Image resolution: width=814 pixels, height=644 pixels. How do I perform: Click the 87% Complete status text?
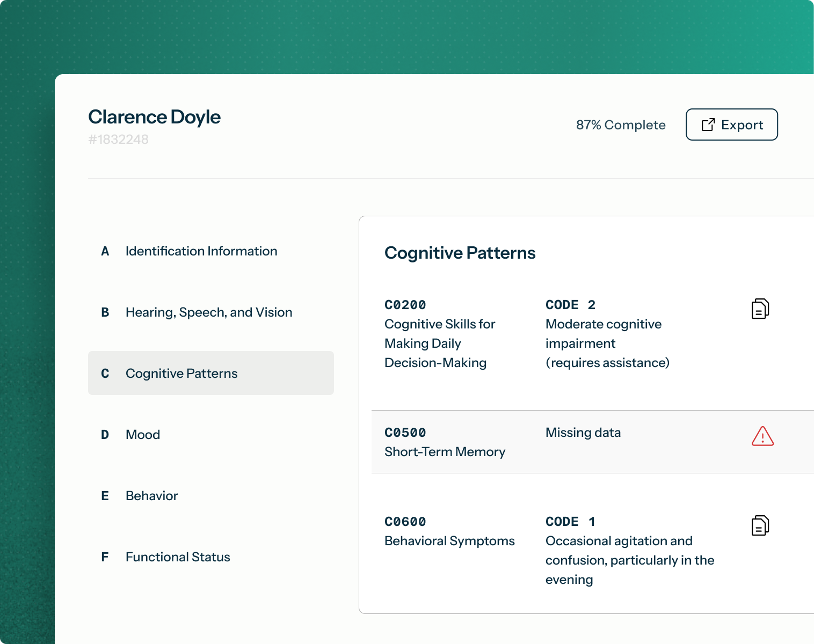[621, 125]
